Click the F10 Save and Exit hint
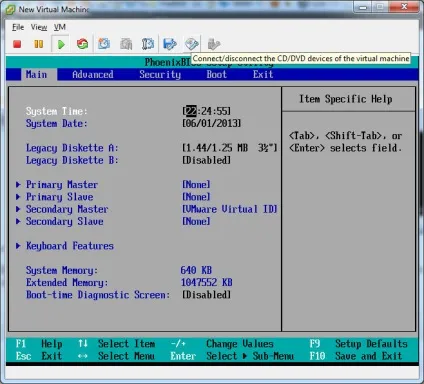This screenshot has height=384, width=424. 356,356
